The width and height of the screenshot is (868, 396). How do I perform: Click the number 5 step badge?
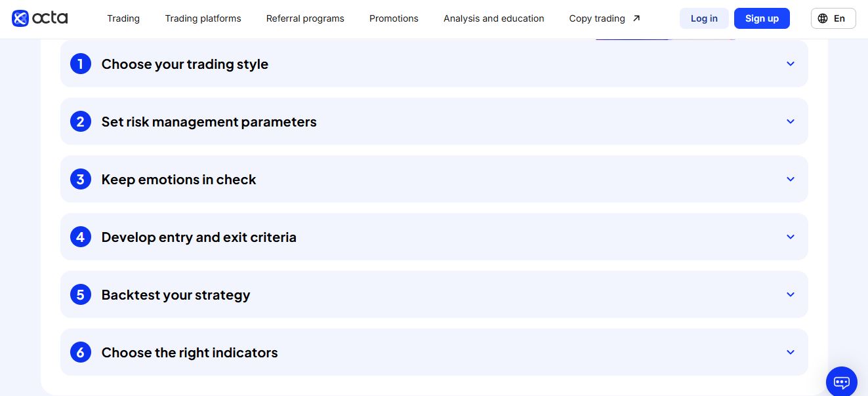tap(81, 295)
